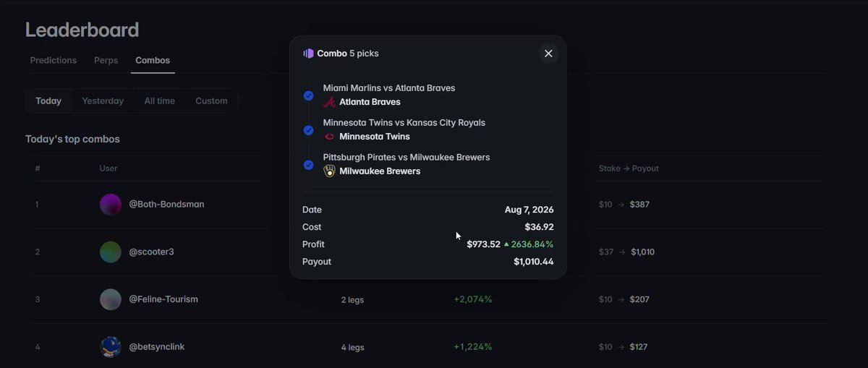Switch to the Predictions tab

[54, 61]
